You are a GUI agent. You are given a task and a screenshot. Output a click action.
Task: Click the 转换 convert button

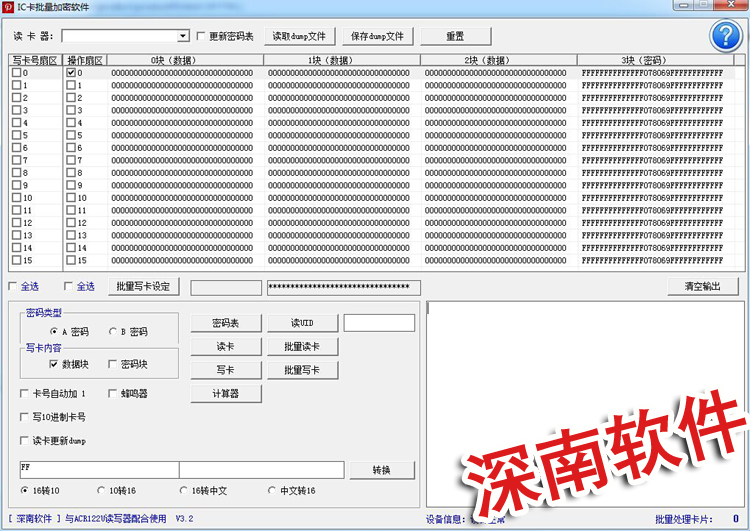pos(382,470)
